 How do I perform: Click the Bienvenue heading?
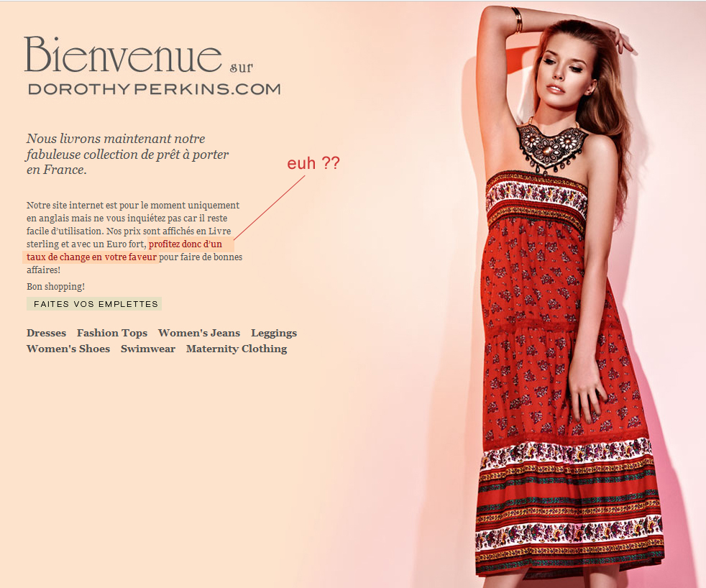click(x=123, y=55)
